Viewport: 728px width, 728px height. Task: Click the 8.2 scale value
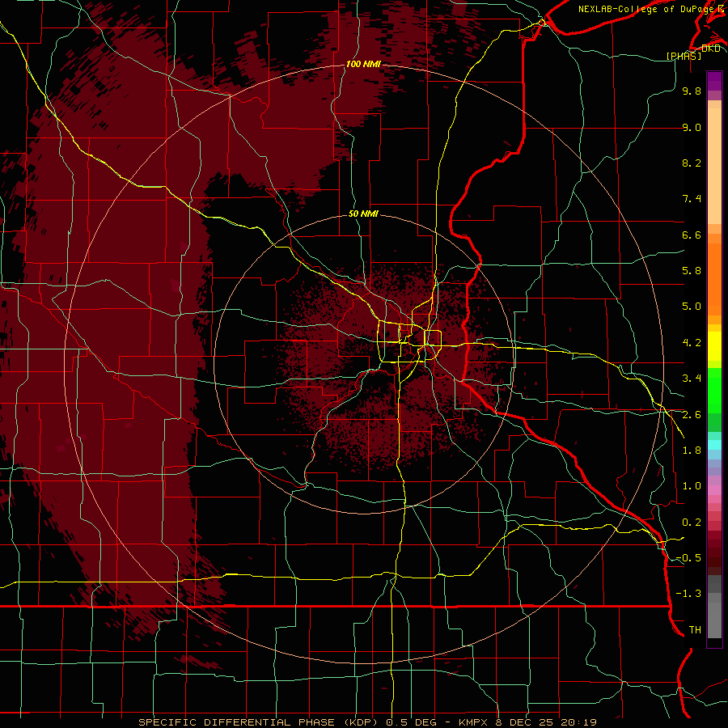(692, 163)
